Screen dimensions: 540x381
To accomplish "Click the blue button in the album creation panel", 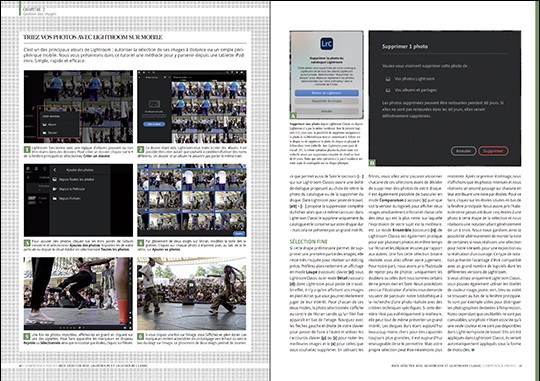I will click(x=154, y=124).
